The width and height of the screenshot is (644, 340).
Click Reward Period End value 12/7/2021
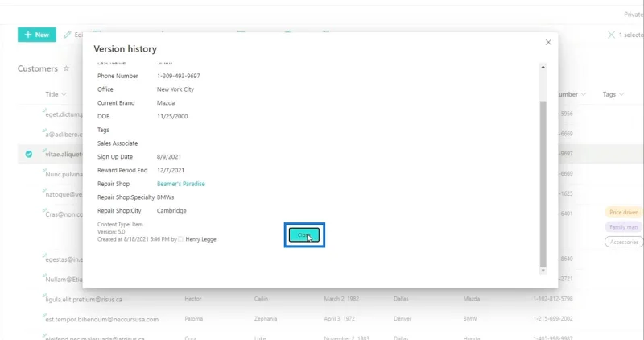pyautogui.click(x=171, y=170)
